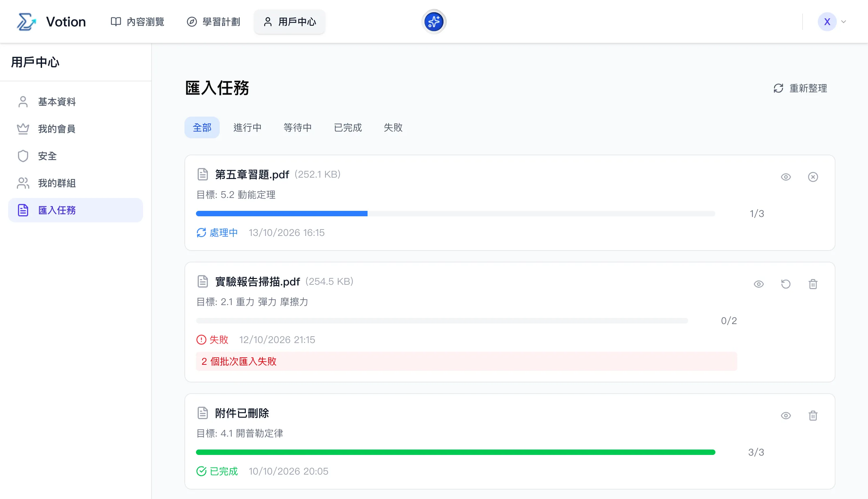868x499 pixels.
Task: Switch to the 等待中 tab
Action: tap(297, 127)
